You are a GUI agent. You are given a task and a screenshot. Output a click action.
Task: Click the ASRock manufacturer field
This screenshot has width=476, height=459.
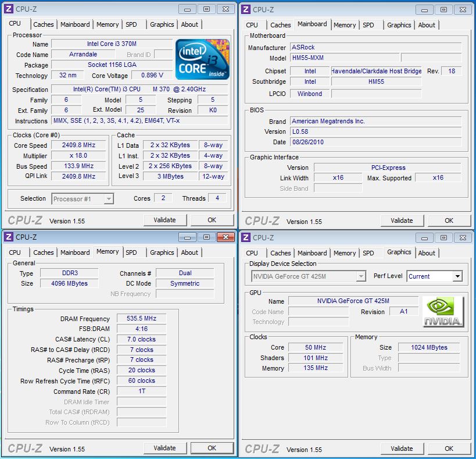click(x=376, y=47)
